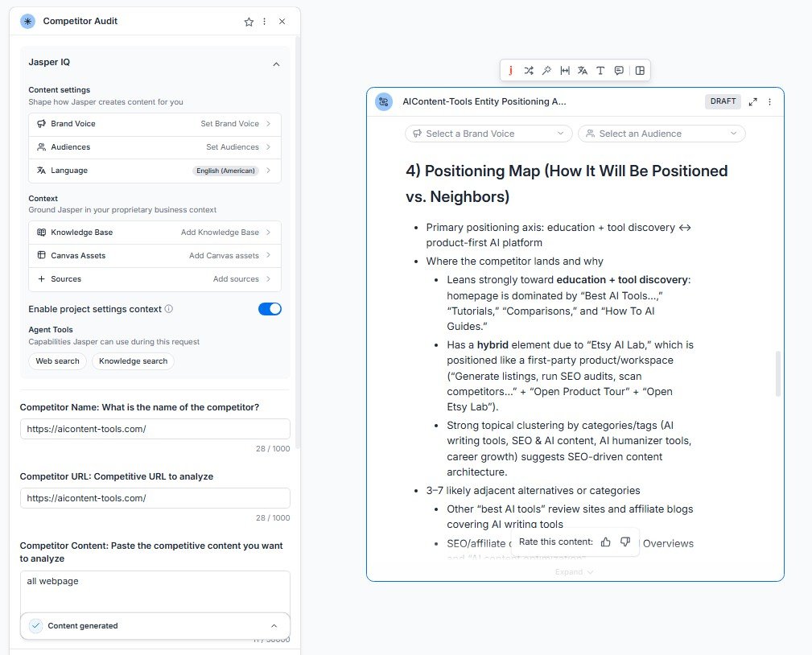This screenshot has width=812, height=655.
Task: Click the info icon beside project settings context
Action: (169, 309)
